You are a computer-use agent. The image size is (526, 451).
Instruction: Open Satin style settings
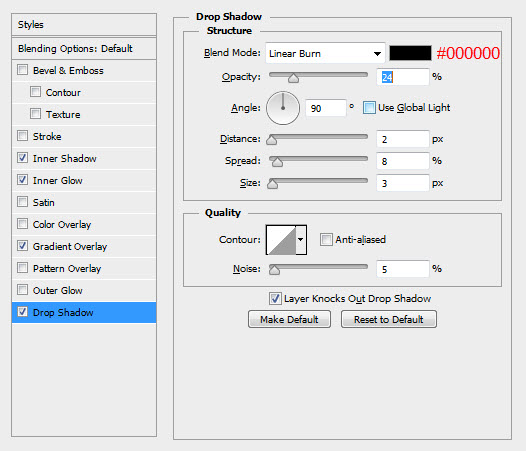click(x=84, y=202)
